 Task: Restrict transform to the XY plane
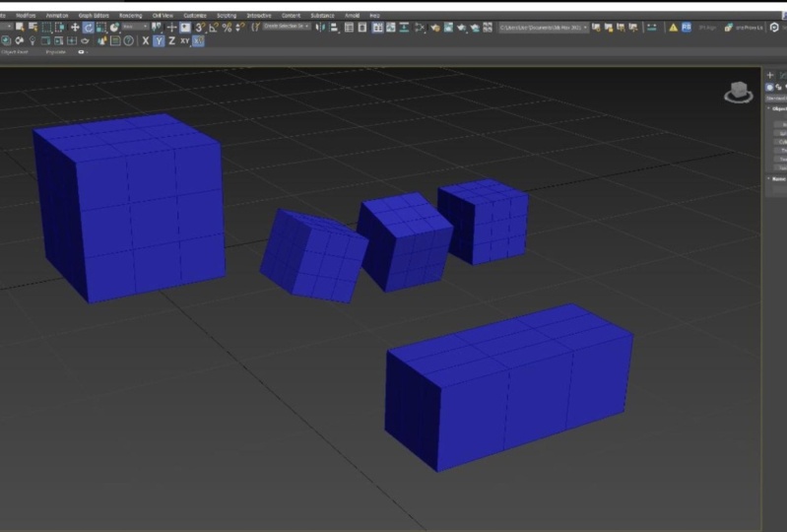pos(185,40)
